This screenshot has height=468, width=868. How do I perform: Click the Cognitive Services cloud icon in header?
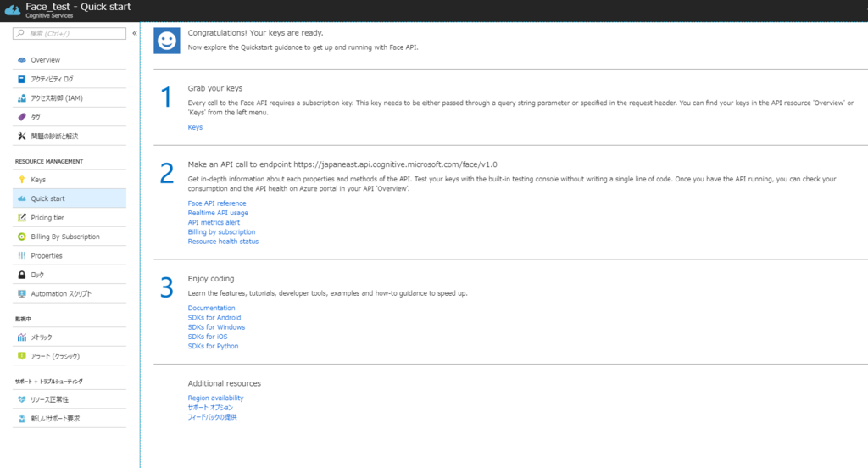point(12,10)
